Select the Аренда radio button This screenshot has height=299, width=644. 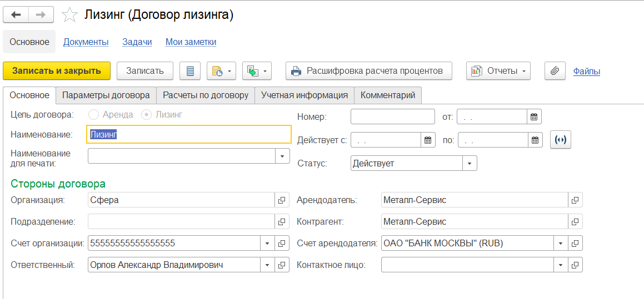pos(94,115)
